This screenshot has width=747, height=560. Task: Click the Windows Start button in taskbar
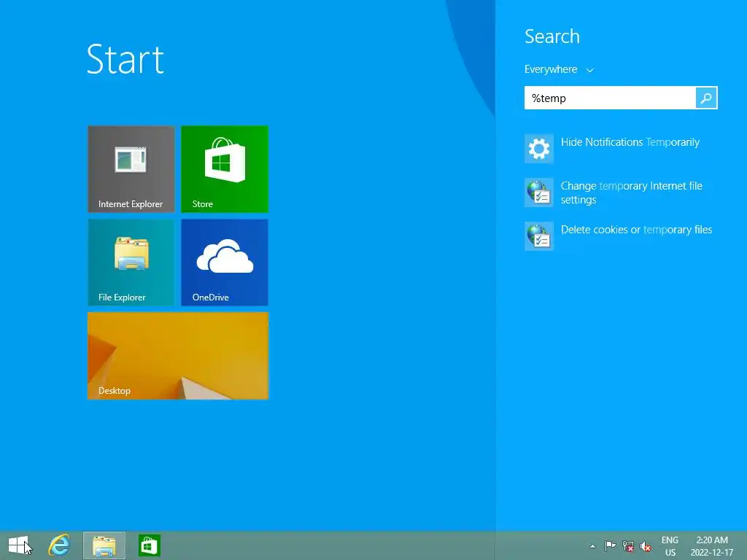click(19, 545)
